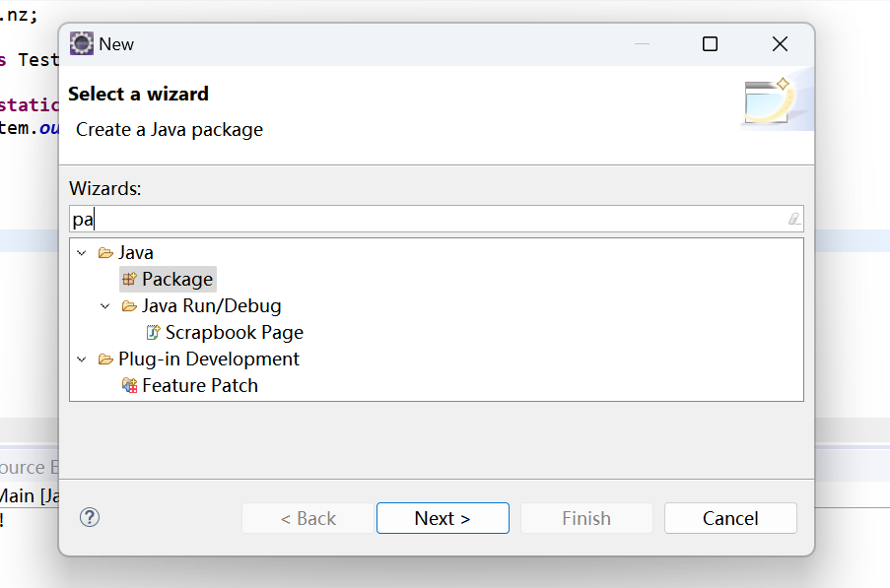Click the Scrapbook Page icon
Viewport: 890px width, 588px height.
[x=153, y=333]
